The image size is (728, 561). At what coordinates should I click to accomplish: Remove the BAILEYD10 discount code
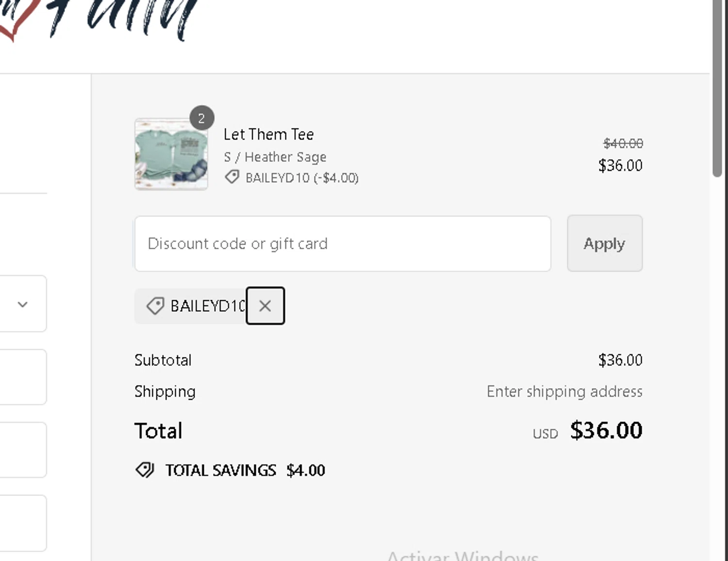[x=265, y=306]
